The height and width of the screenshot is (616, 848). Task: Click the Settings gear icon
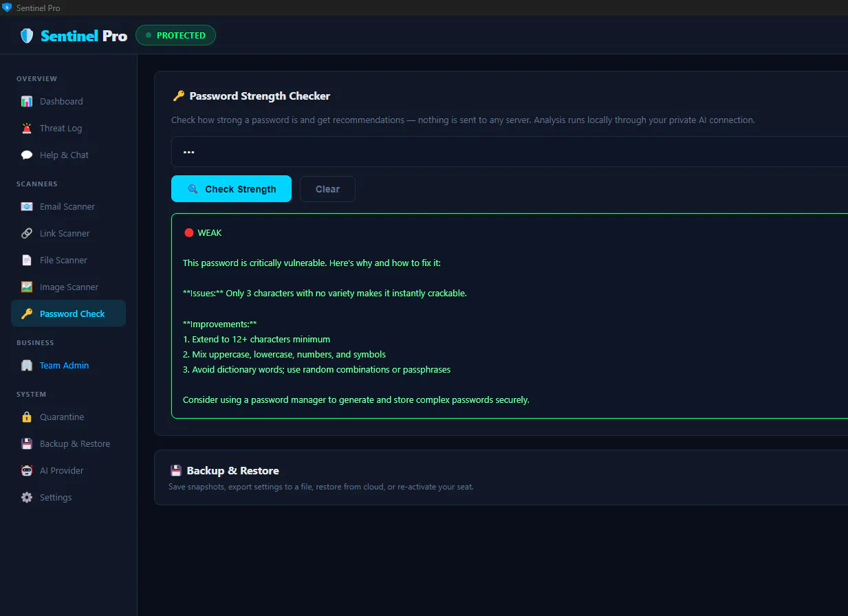click(27, 498)
